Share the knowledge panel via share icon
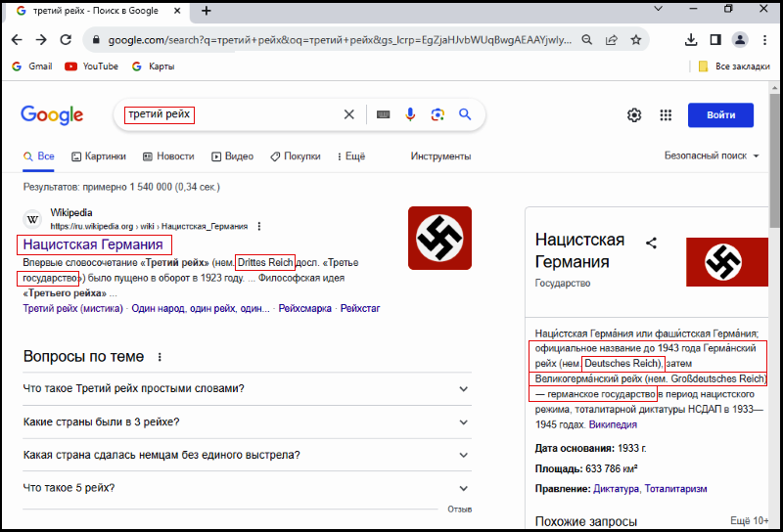The height and width of the screenshot is (532, 783). [651, 244]
